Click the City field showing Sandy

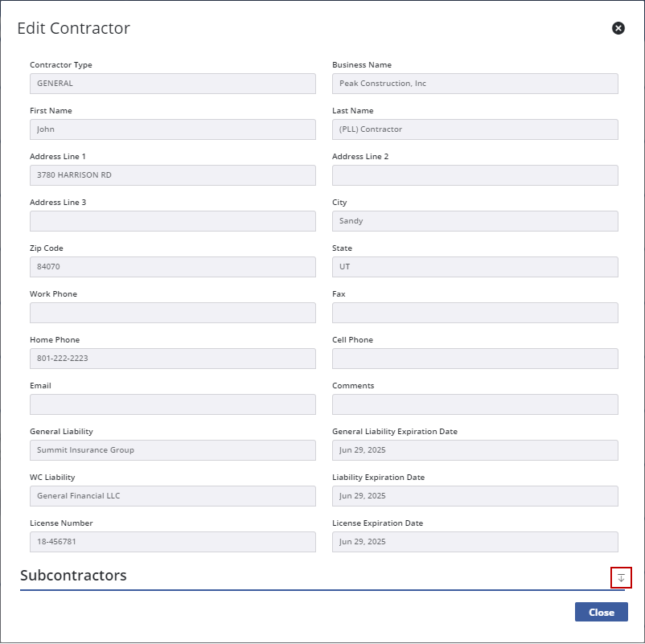click(x=475, y=221)
